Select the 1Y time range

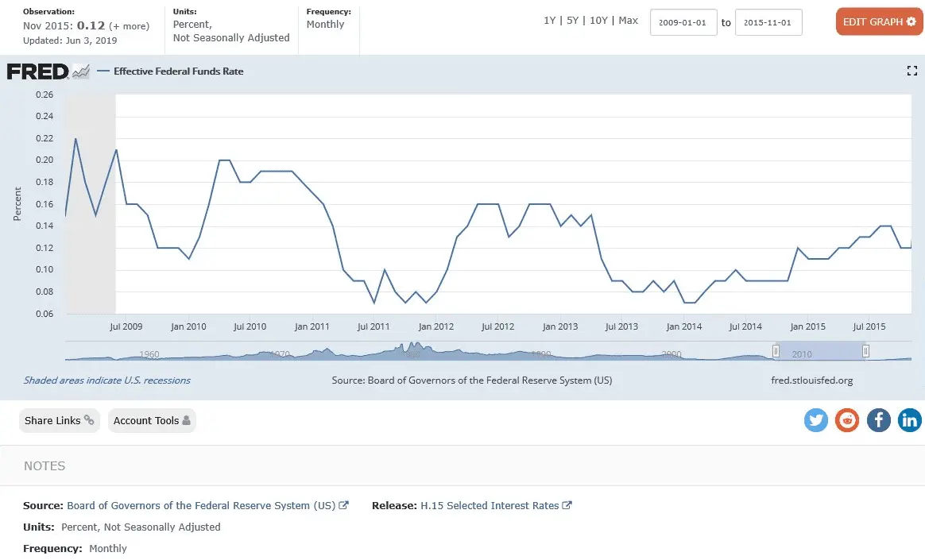tap(549, 21)
